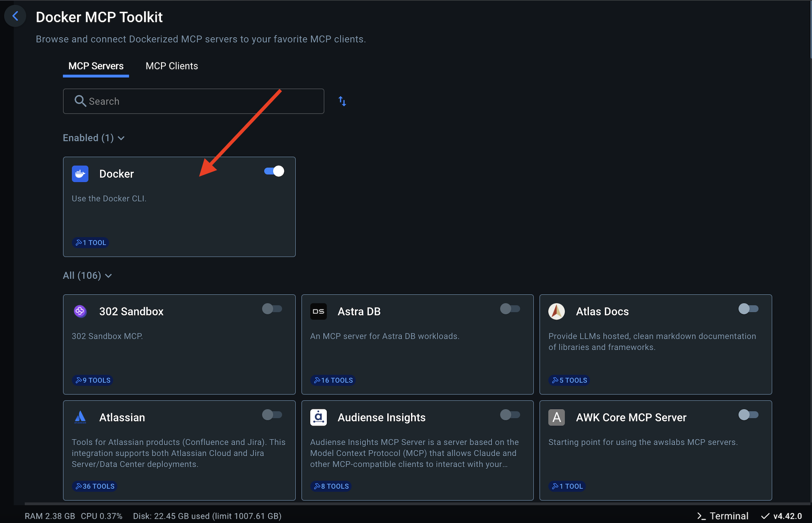812x523 pixels.
Task: Click the 8 TOOLS badge on Audiense Insights
Action: tap(331, 486)
